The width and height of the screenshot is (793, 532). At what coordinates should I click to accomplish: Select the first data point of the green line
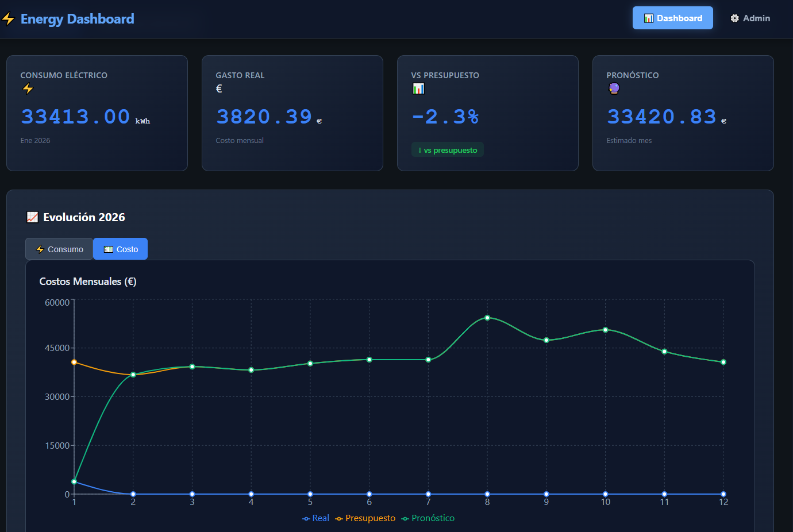(x=74, y=481)
